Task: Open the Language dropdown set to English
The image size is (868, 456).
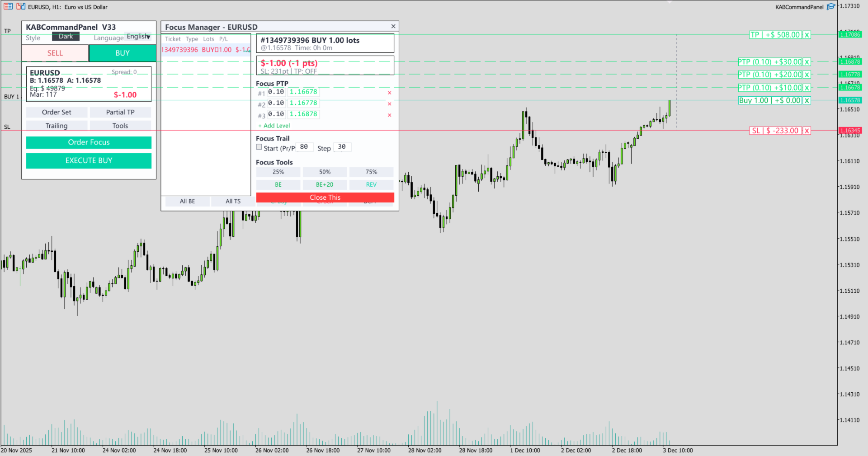Action: [138, 37]
